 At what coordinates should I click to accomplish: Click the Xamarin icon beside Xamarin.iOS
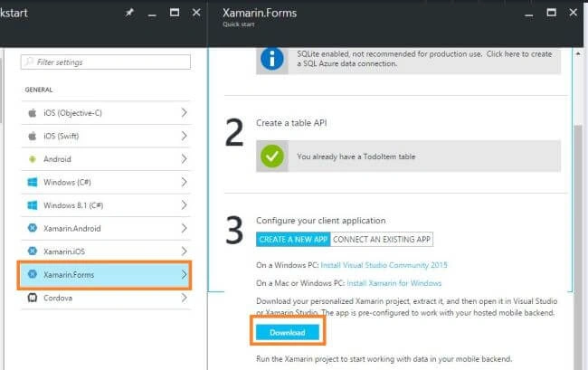33,251
